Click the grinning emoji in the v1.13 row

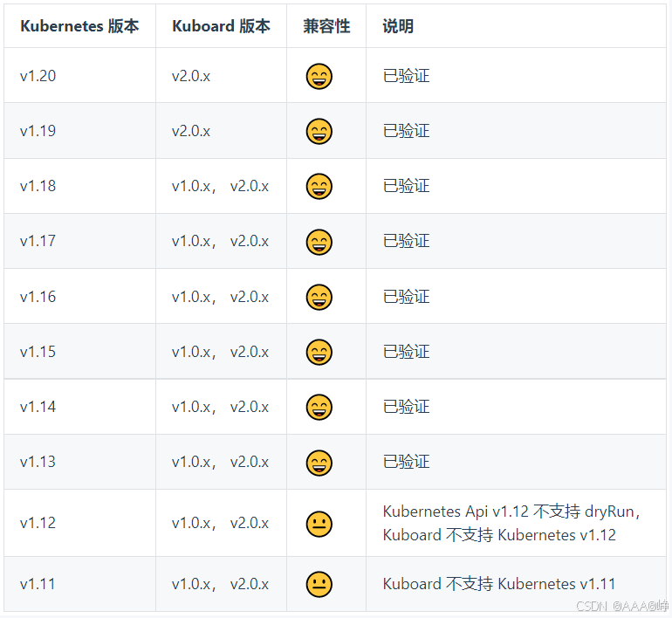pos(319,463)
